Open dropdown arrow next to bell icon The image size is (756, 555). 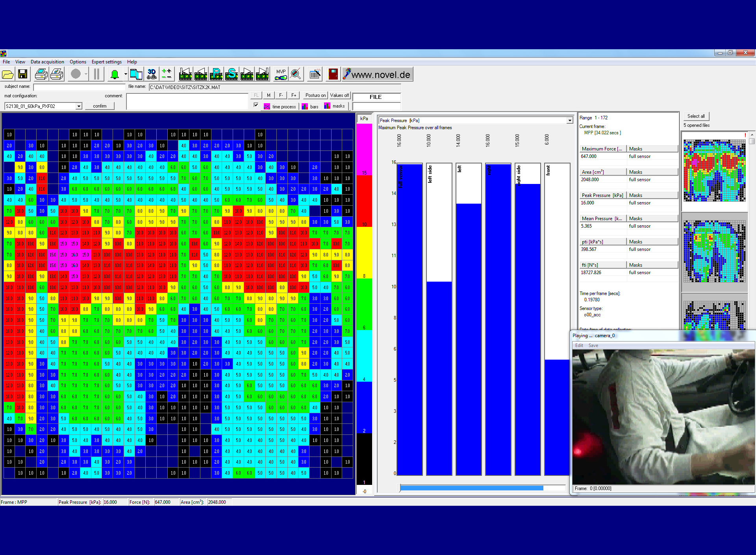coord(126,74)
